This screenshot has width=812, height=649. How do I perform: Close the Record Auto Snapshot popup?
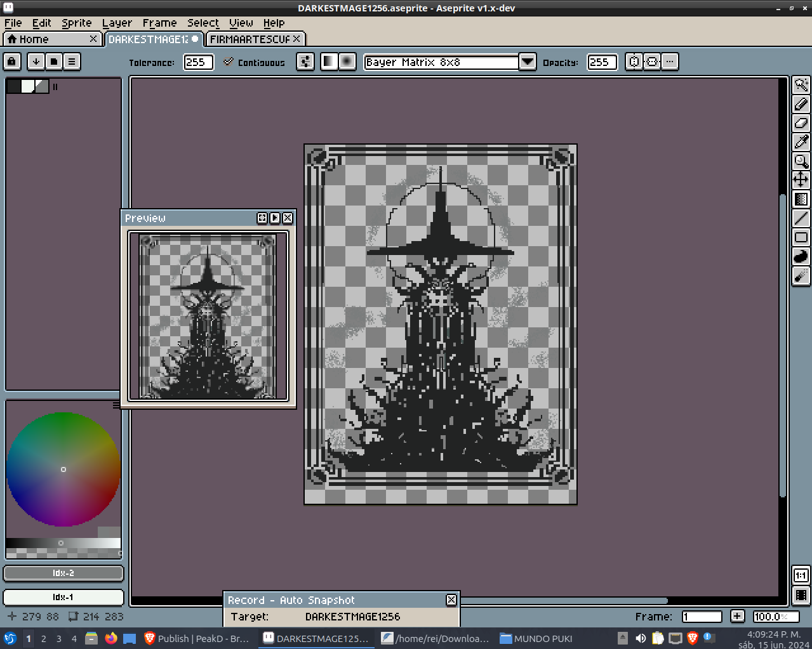(451, 600)
